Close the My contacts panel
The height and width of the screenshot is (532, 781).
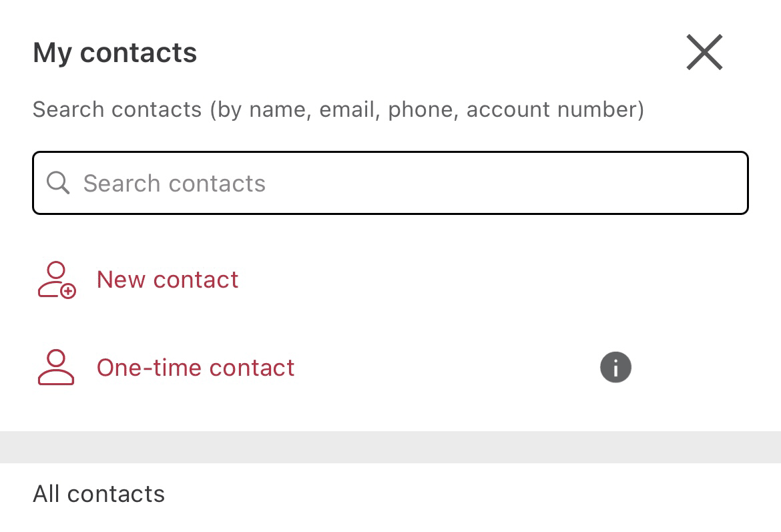704,52
